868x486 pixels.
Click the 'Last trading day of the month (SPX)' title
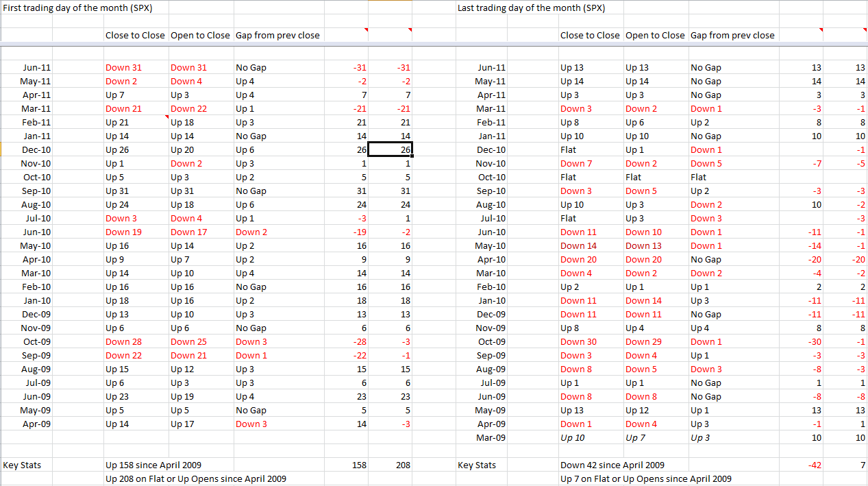tap(531, 8)
